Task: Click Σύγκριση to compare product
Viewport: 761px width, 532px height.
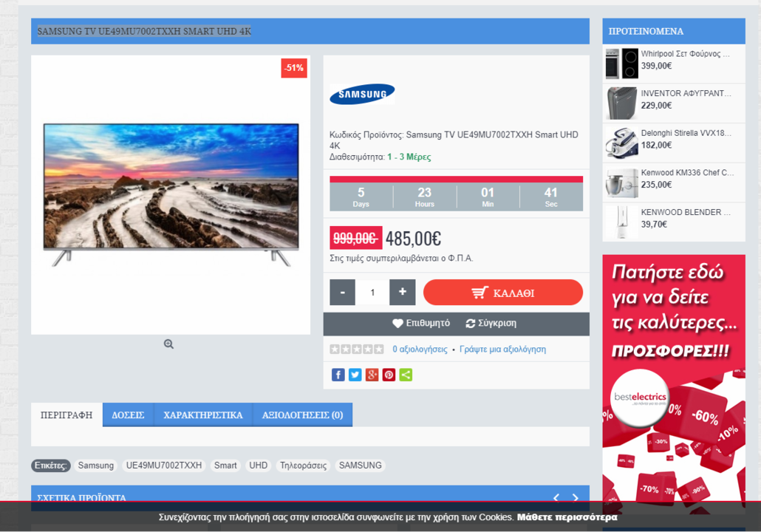Action: click(x=491, y=324)
